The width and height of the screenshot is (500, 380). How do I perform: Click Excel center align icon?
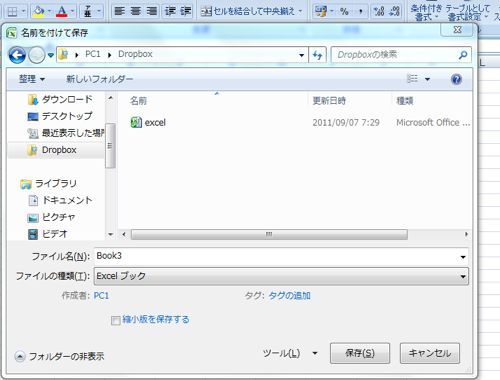click(135, 11)
